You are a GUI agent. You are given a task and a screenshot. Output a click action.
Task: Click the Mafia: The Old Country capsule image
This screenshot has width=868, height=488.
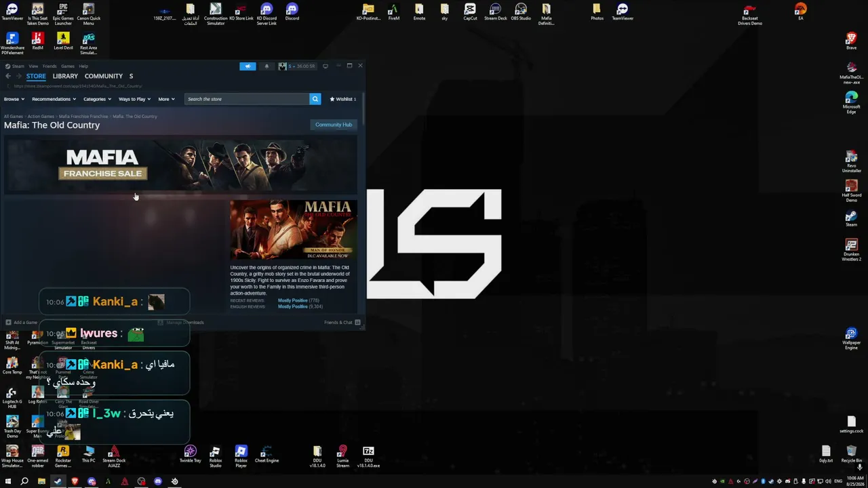[x=294, y=229]
